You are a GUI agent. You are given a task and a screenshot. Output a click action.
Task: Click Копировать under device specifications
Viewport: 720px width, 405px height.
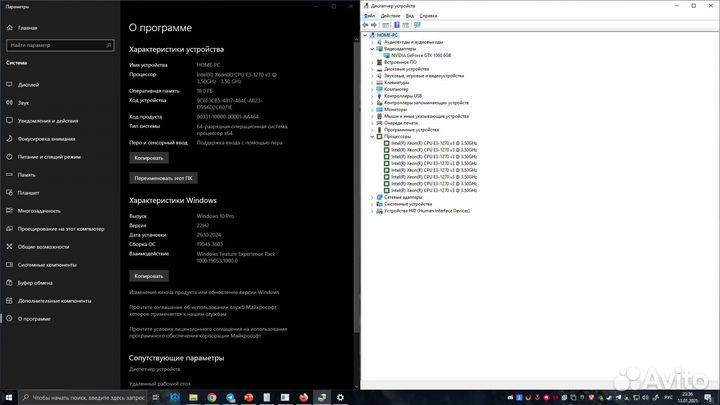point(149,158)
